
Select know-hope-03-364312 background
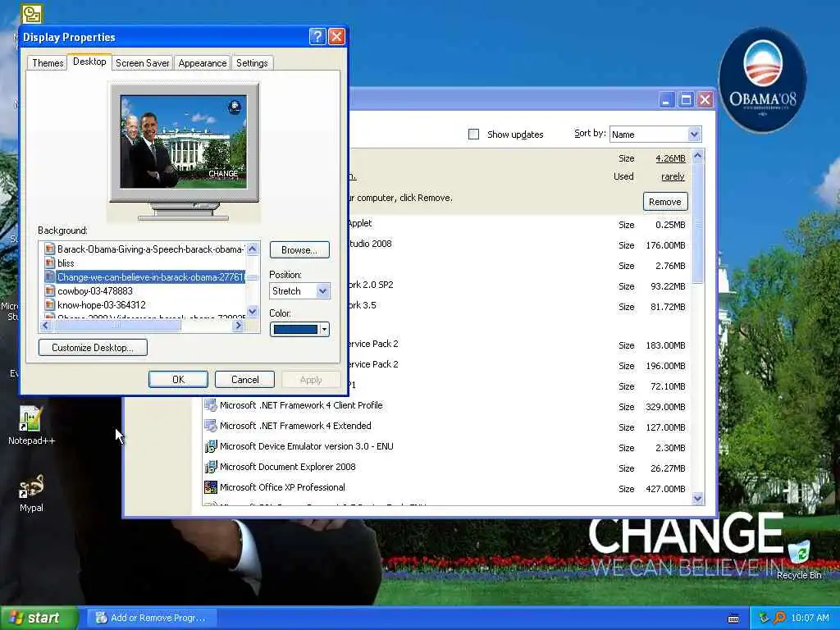[101, 305]
